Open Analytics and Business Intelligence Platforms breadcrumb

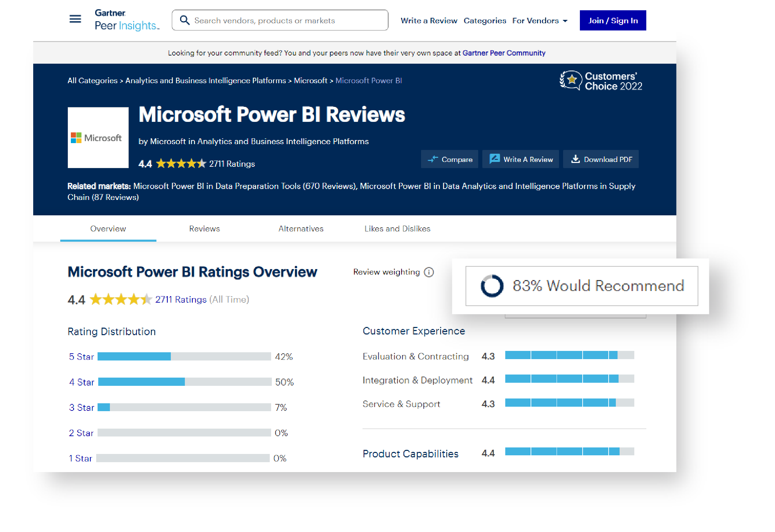(x=205, y=80)
